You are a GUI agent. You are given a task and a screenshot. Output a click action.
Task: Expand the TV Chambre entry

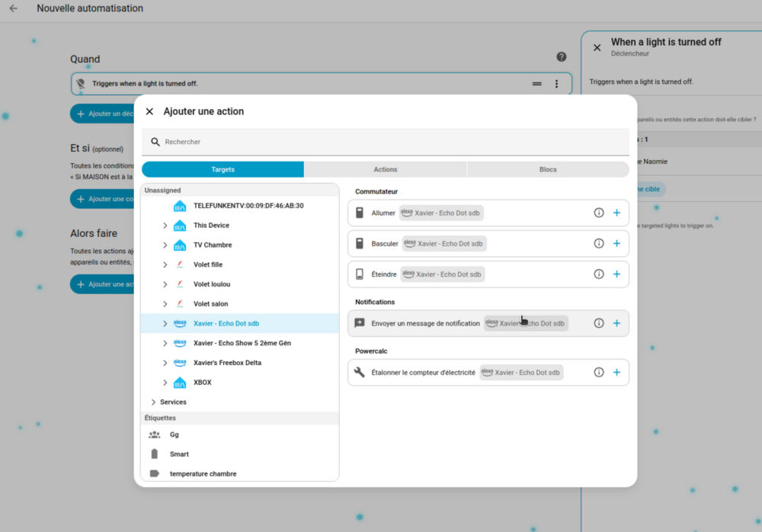(x=165, y=245)
